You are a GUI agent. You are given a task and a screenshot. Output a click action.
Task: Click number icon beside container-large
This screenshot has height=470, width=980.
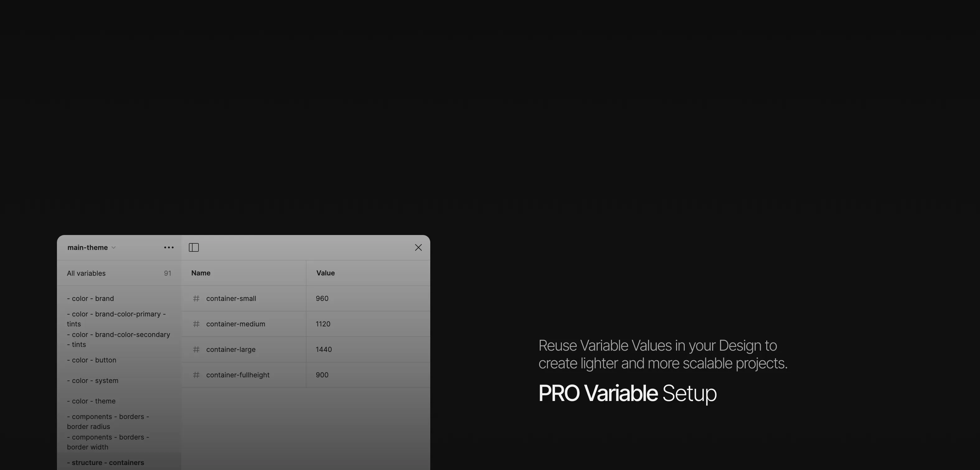pos(196,349)
